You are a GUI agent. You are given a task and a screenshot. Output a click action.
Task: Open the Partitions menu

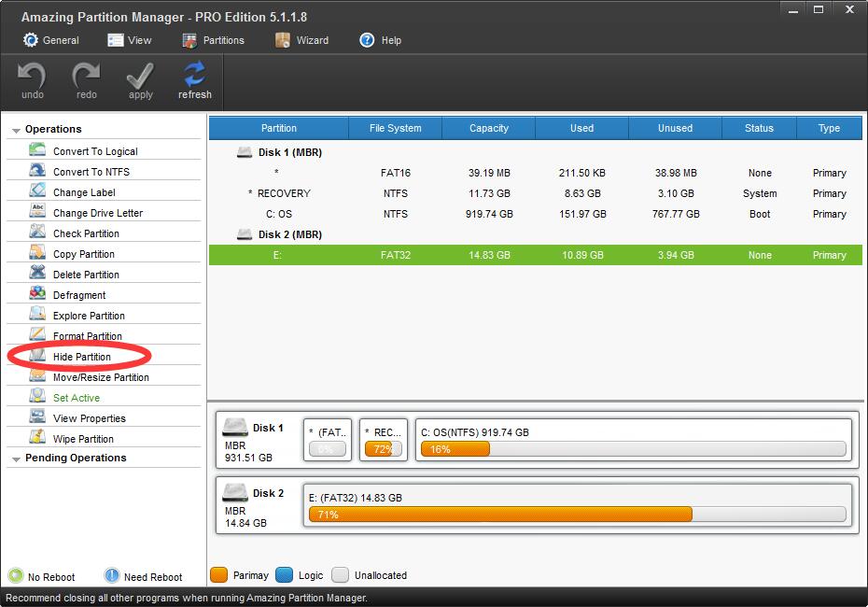click(213, 40)
